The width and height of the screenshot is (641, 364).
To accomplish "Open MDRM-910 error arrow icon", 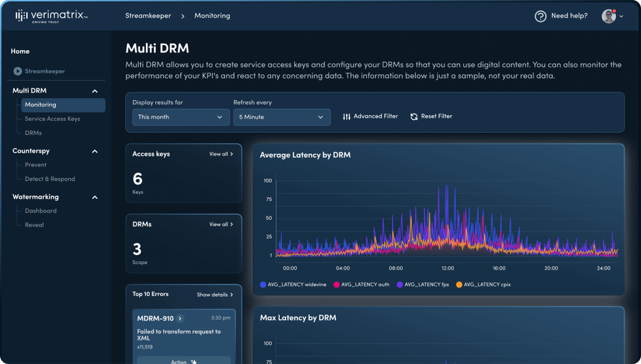I will [180, 318].
